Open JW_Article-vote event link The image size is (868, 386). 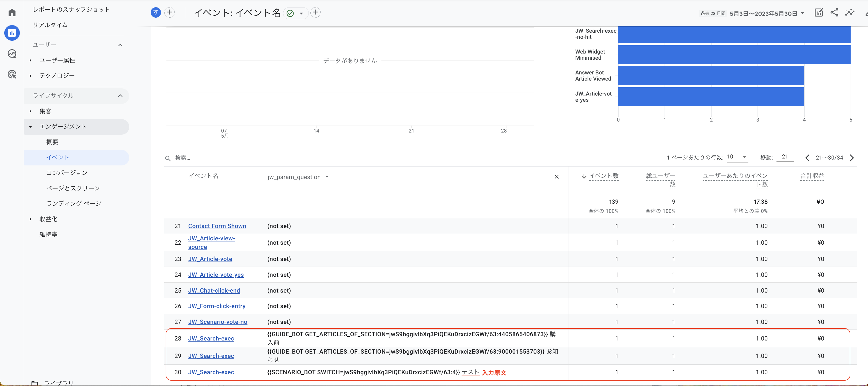[x=210, y=259]
